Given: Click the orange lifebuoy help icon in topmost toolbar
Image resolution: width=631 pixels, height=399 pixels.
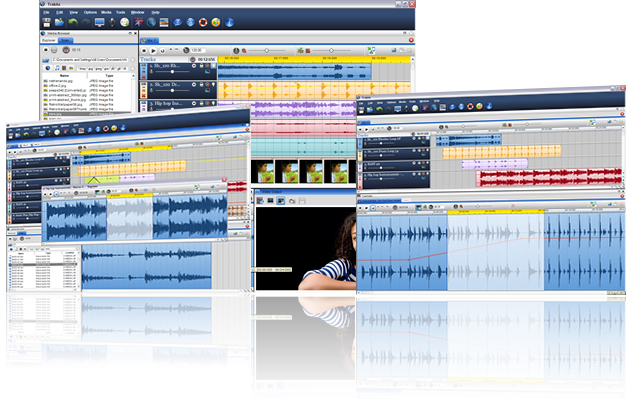Looking at the screenshot, I should tap(203, 22).
